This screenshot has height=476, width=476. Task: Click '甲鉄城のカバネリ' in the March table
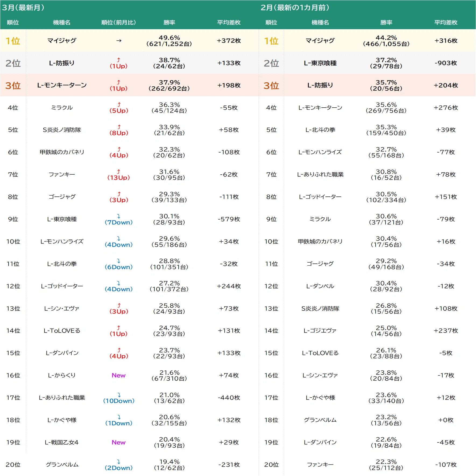click(62, 152)
